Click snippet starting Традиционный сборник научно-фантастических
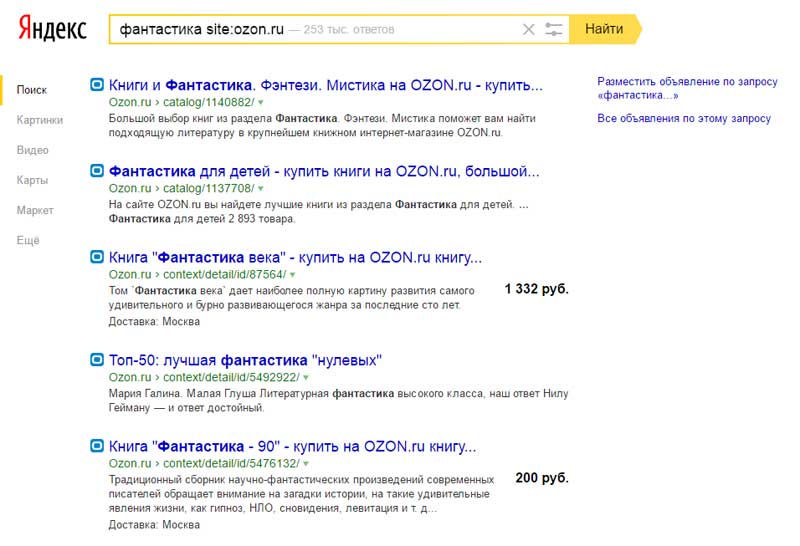800x546 pixels. tap(301, 494)
